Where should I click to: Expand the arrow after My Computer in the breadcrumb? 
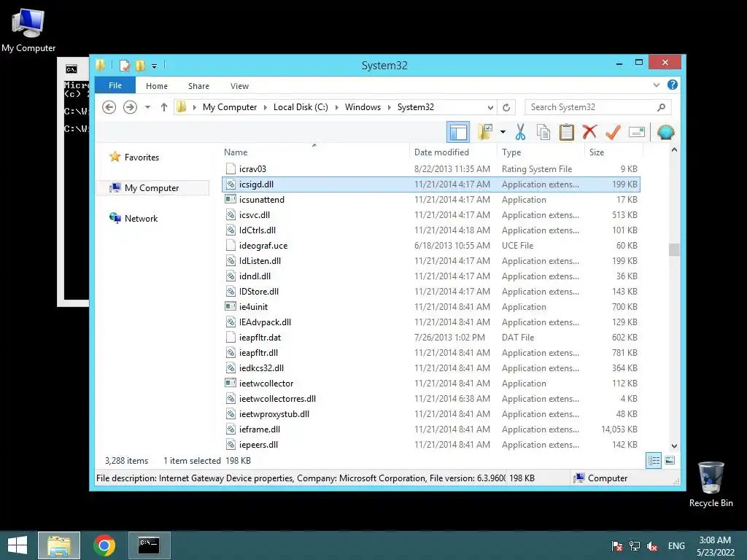(x=266, y=107)
